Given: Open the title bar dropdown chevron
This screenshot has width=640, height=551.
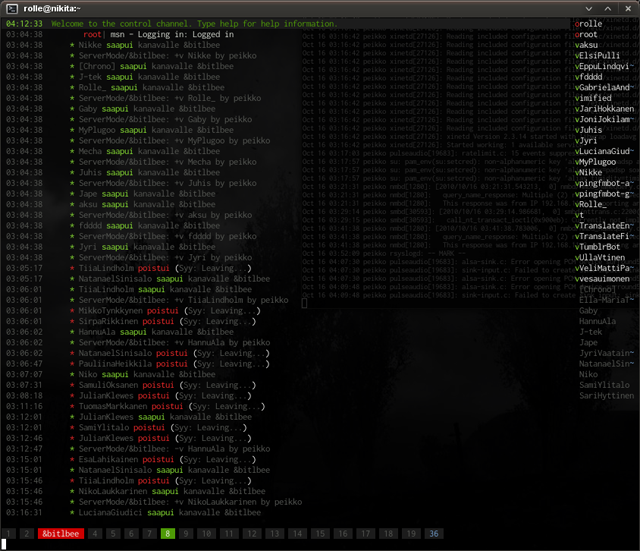Looking at the screenshot, I should 589,9.
